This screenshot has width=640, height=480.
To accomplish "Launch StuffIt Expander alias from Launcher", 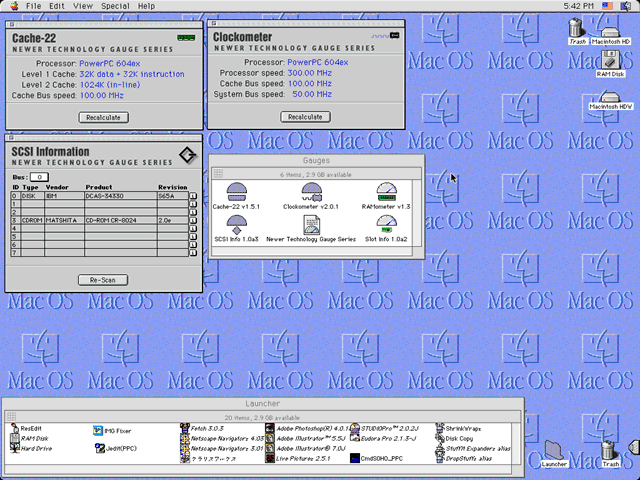I will tap(473, 448).
